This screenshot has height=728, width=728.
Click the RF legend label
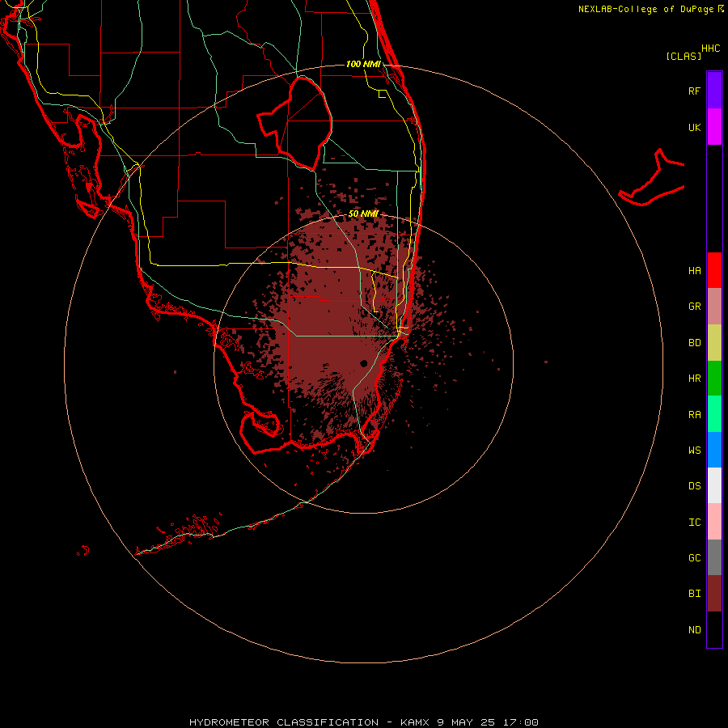[694, 91]
